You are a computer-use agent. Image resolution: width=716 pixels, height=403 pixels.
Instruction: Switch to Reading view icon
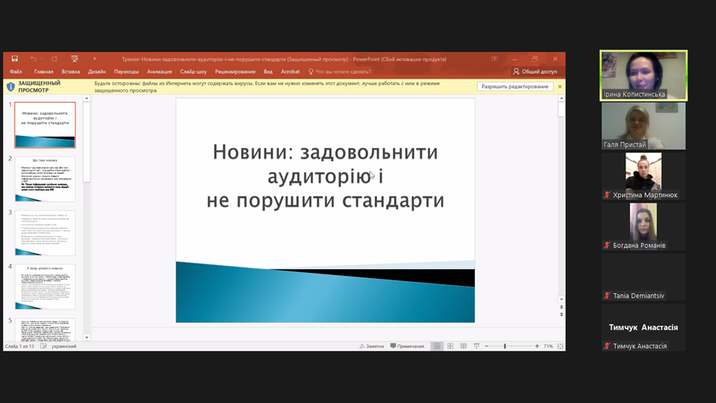tap(463, 346)
